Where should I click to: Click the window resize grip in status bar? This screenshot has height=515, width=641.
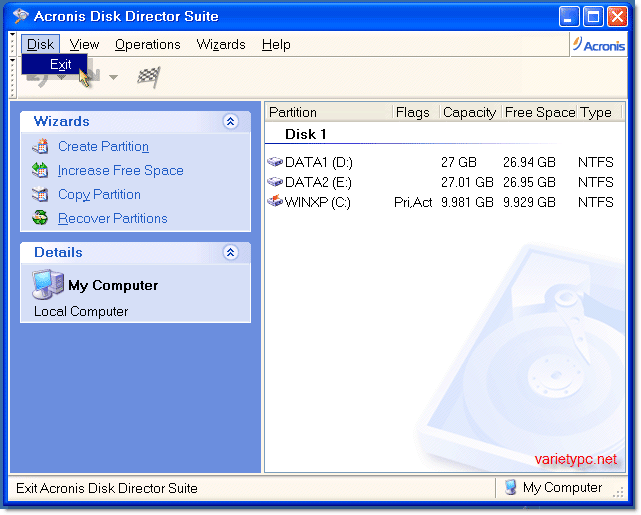618,492
